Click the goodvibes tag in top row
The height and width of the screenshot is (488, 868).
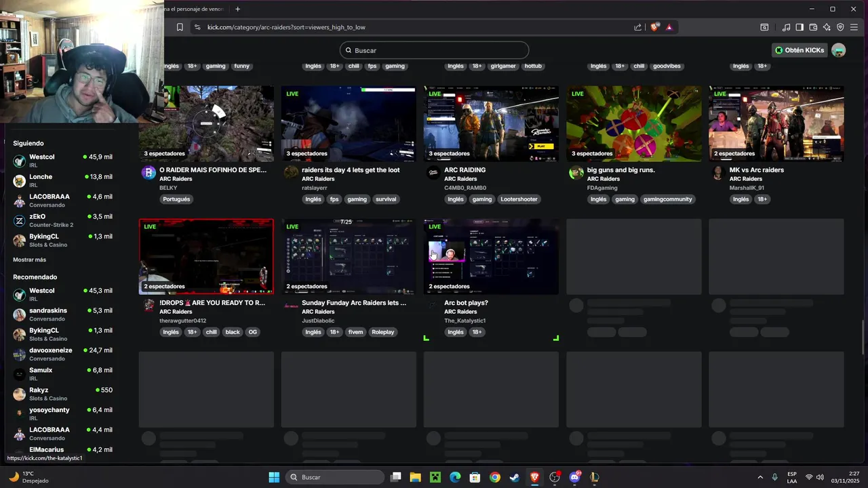coord(665,66)
